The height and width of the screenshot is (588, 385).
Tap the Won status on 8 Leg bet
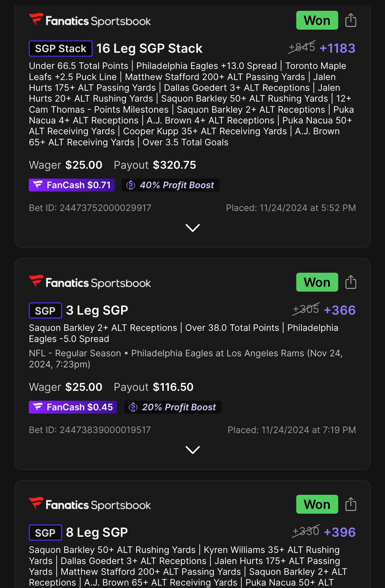[317, 504]
